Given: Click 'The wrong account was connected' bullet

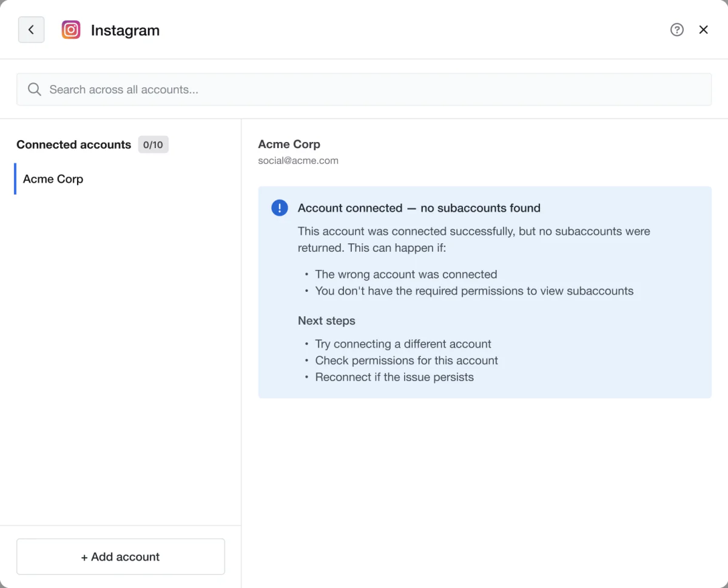Looking at the screenshot, I should click(406, 274).
